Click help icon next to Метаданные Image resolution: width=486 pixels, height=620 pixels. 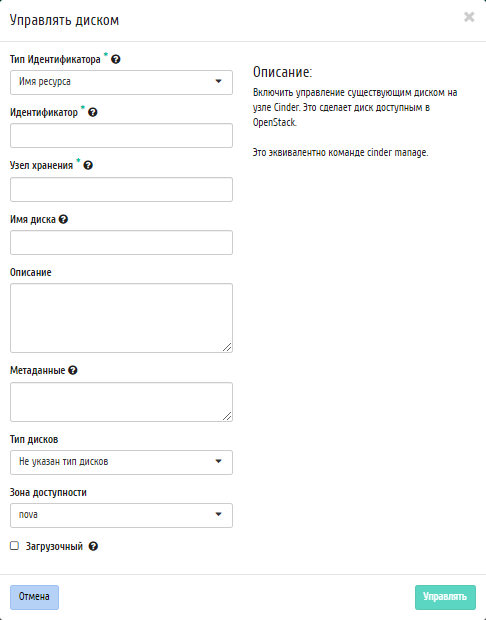pyautogui.click(x=73, y=370)
